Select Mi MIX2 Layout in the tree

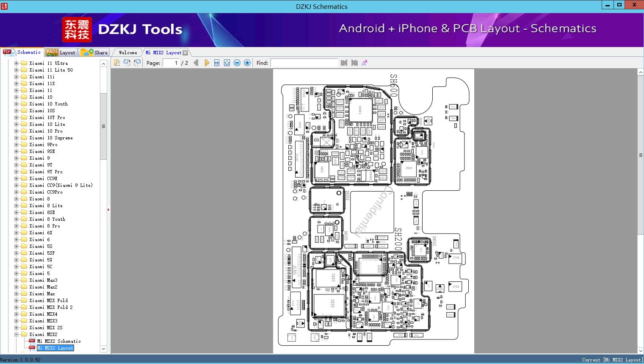(55, 348)
